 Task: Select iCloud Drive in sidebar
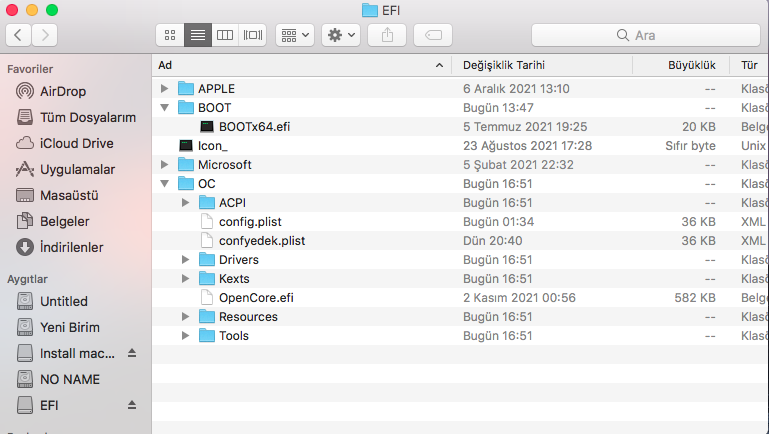[76, 143]
